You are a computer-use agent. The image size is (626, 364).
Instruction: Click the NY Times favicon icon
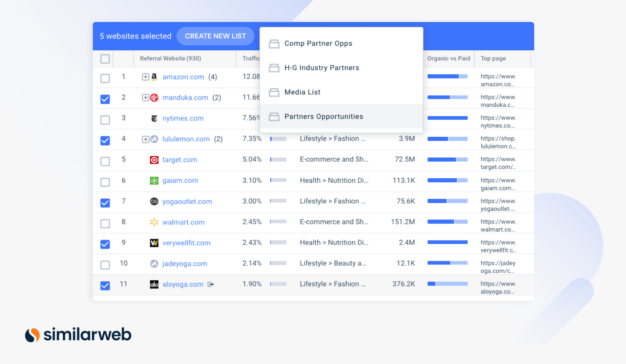pos(154,118)
